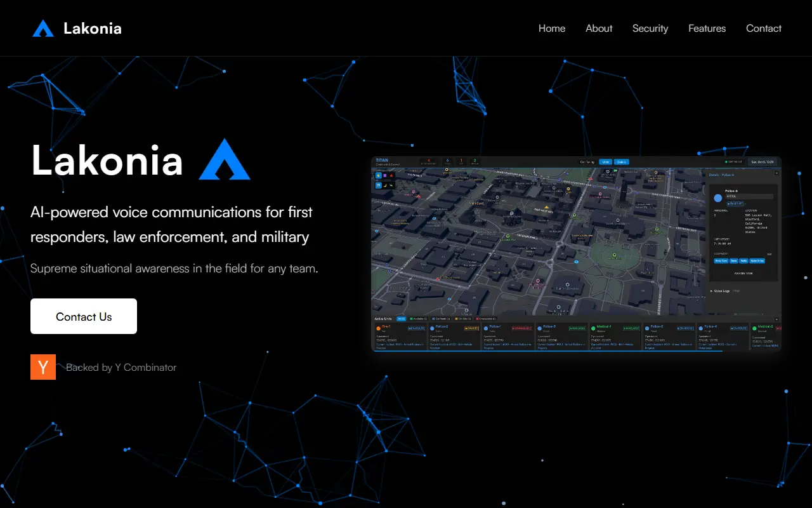Viewport: 812px width, 508px height.
Task: Close the Police-6 details panel
Action: pos(776,173)
